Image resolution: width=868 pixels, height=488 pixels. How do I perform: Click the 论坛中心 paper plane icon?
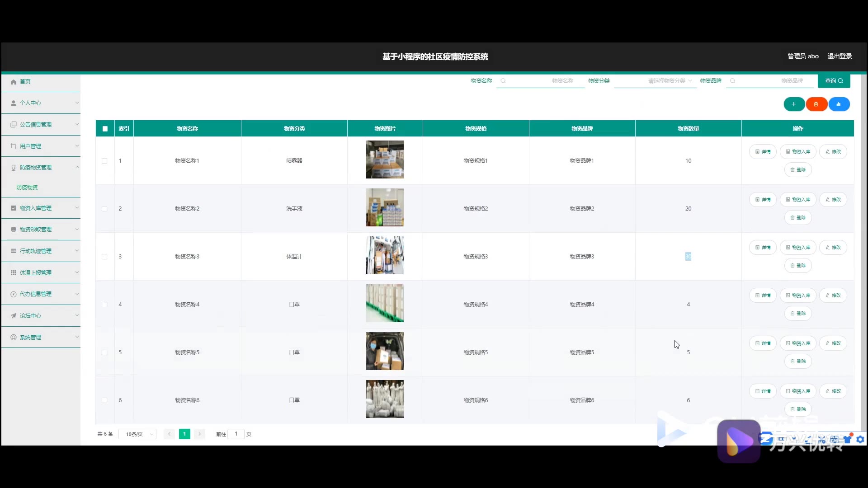(x=14, y=316)
